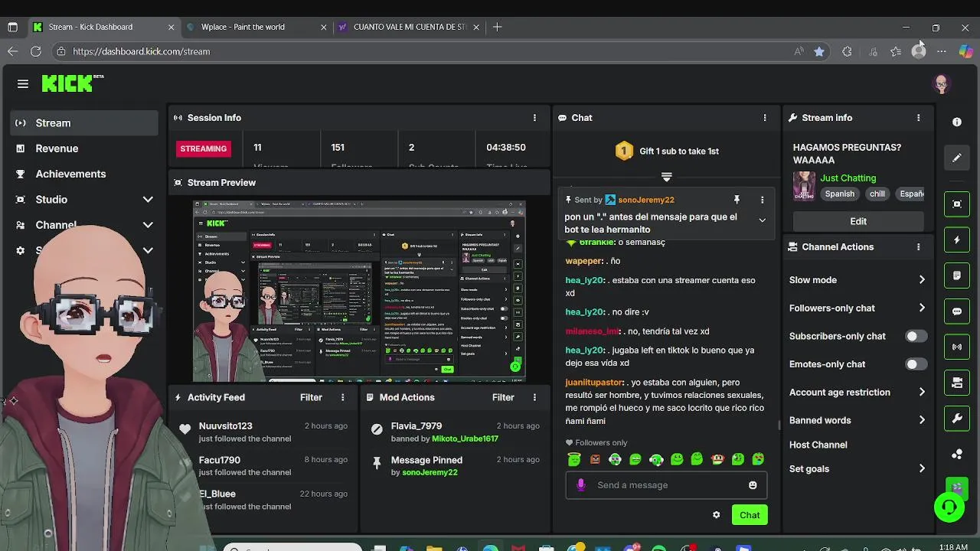980x551 pixels.
Task: Toggle the Channel Actions widget icon in right sidebar
Action: 957,383
